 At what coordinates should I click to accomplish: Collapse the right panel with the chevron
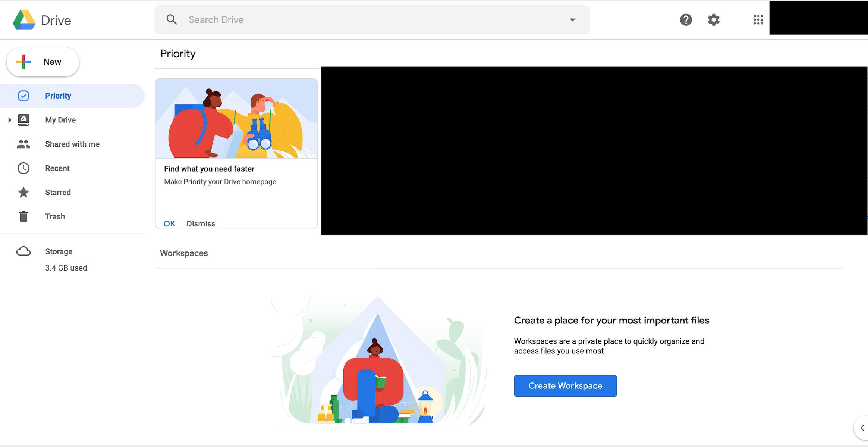(861, 428)
